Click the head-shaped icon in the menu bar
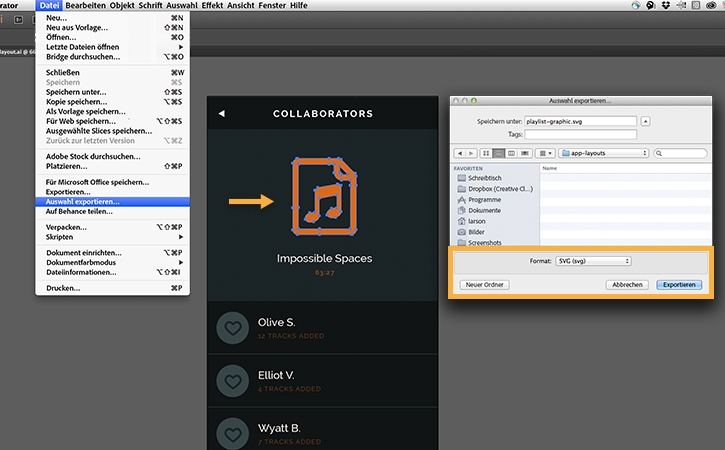725x450 pixels. click(x=651, y=5)
